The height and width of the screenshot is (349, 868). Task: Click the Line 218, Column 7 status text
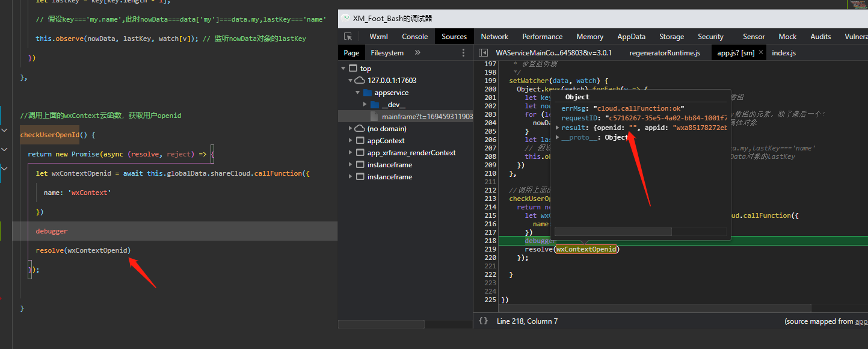point(527,321)
